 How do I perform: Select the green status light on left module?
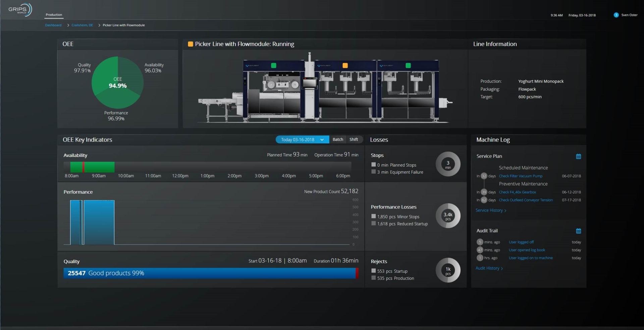tap(274, 65)
